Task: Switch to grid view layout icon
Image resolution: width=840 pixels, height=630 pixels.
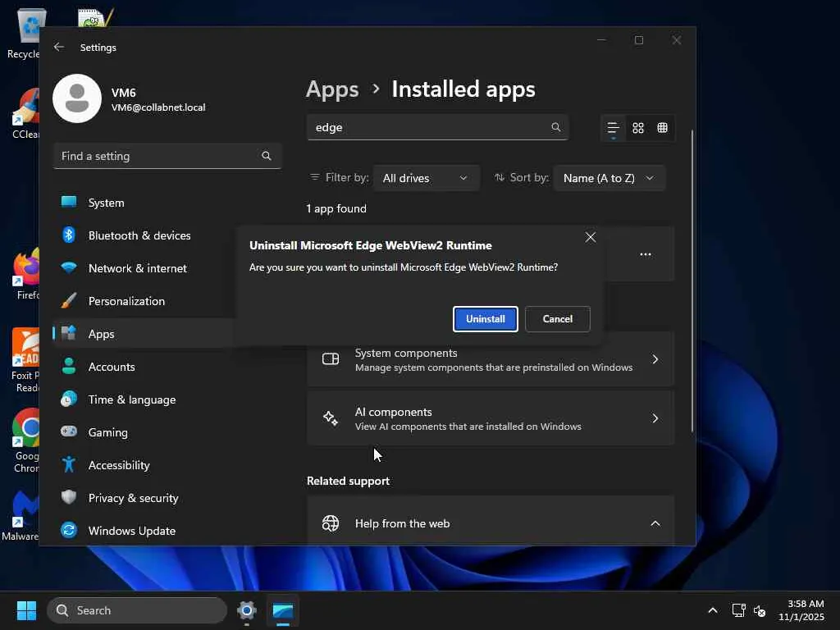Action: point(638,128)
